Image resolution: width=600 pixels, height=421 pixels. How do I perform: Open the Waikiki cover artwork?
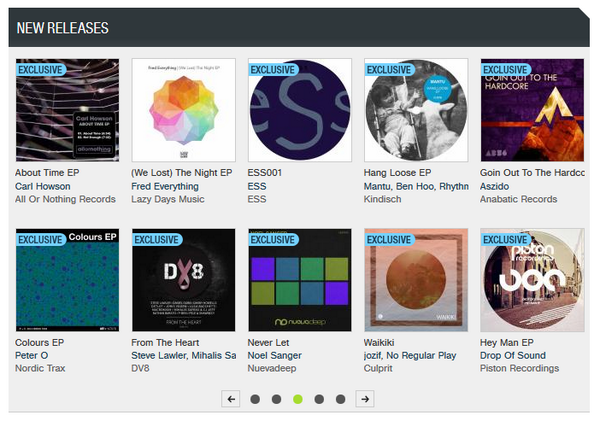click(x=416, y=280)
